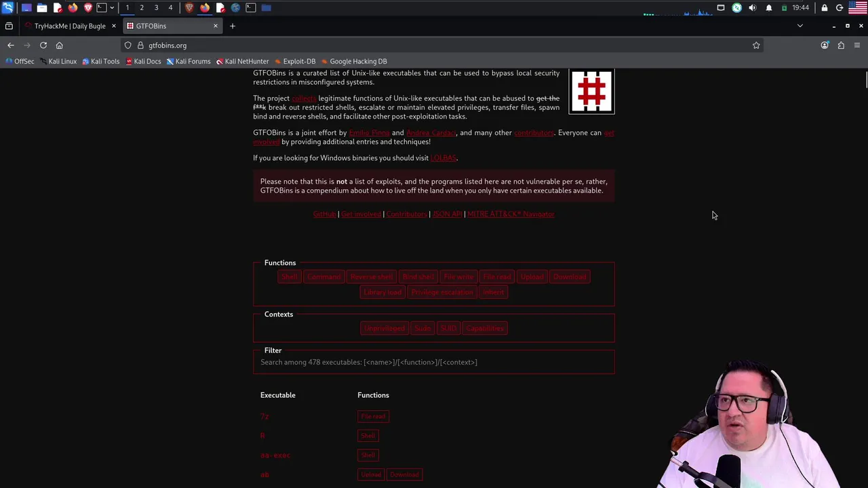
Task: Go to Firefox home page
Action: tap(60, 45)
